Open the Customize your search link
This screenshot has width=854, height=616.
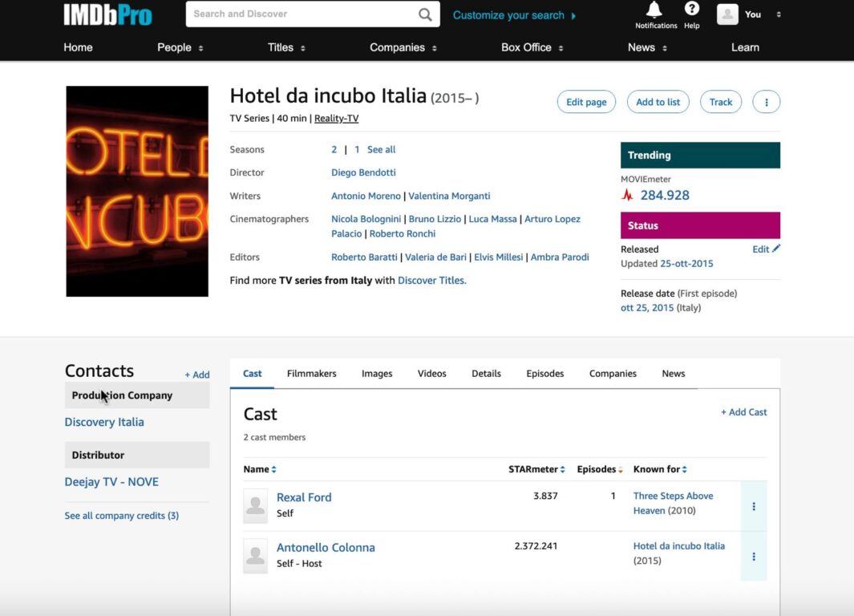[x=508, y=15]
